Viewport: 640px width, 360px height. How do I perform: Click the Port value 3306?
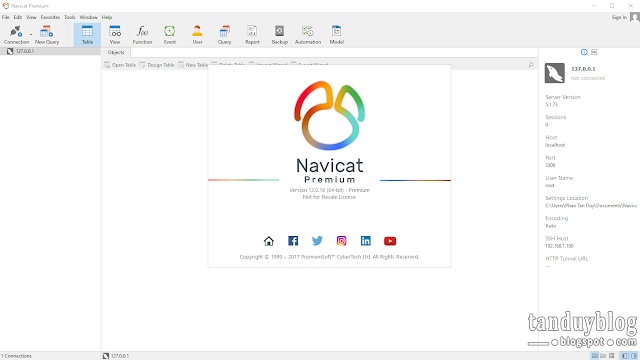tap(550, 165)
